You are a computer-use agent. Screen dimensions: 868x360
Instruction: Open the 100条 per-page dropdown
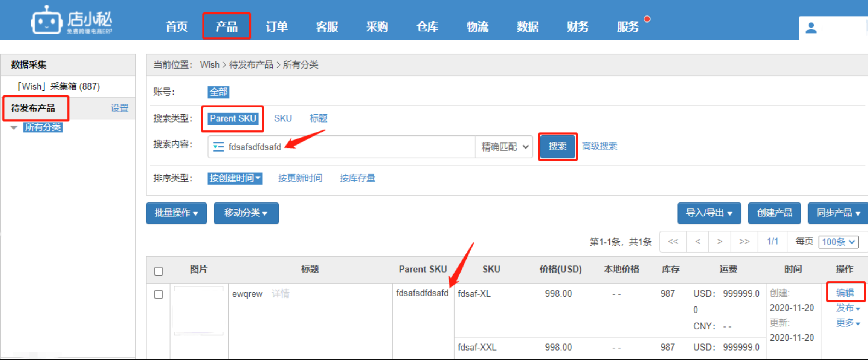tap(838, 242)
